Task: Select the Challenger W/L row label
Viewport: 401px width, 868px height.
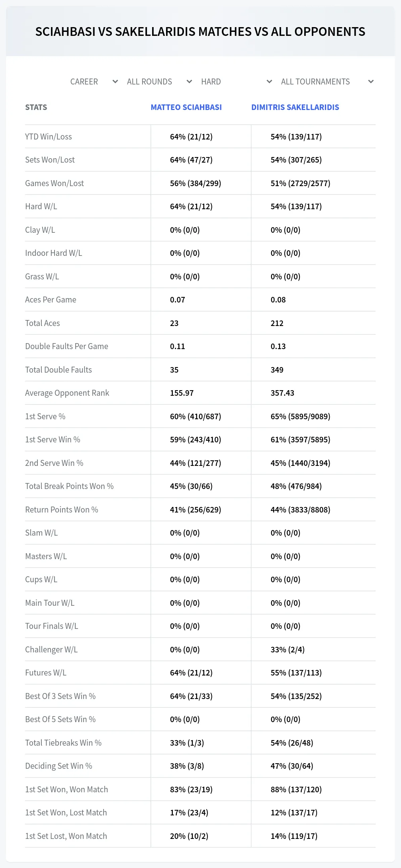Action: pyautogui.click(x=51, y=650)
